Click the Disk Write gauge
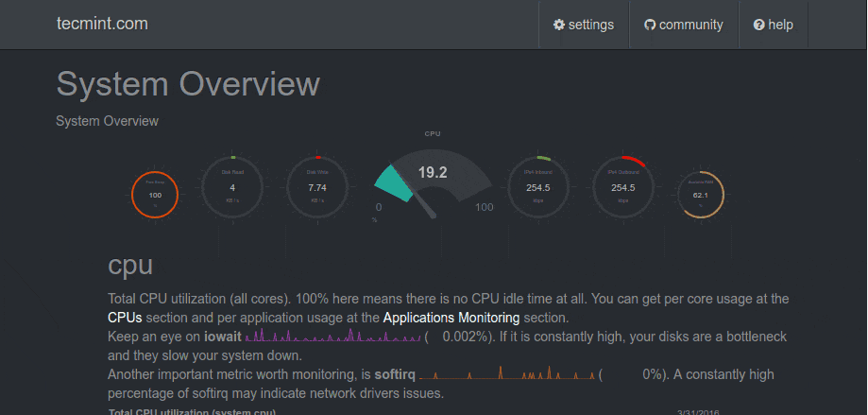Viewport: 868px width, 415px height. (x=317, y=187)
